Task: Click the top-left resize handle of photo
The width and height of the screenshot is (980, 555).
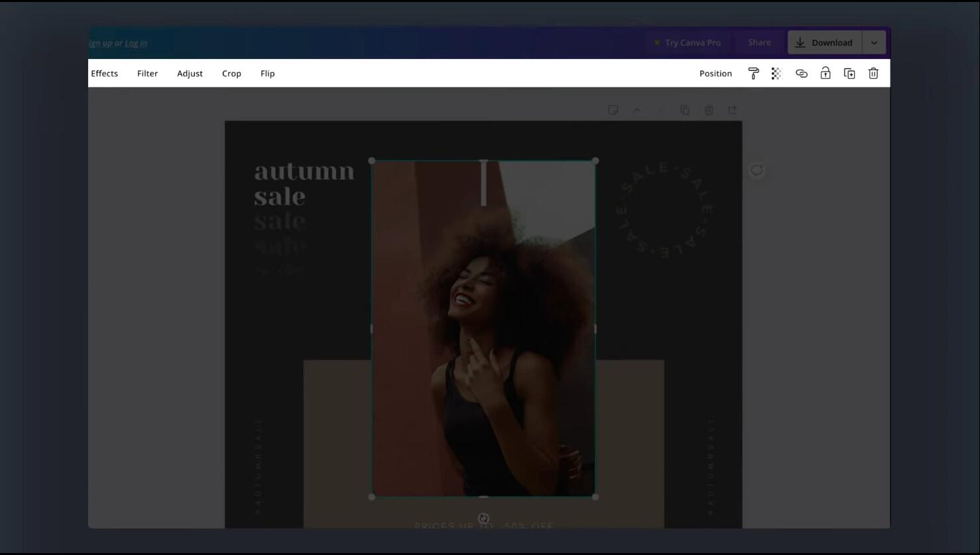Action: (372, 161)
